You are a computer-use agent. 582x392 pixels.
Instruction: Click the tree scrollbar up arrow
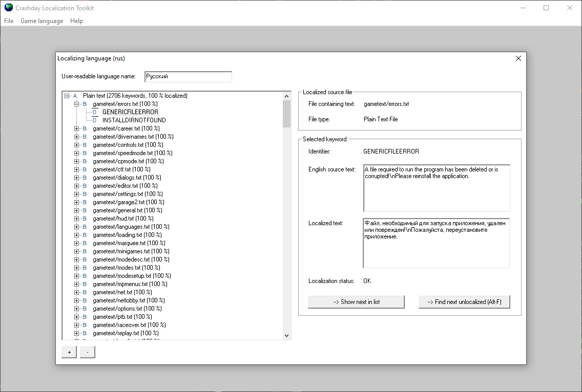point(286,96)
